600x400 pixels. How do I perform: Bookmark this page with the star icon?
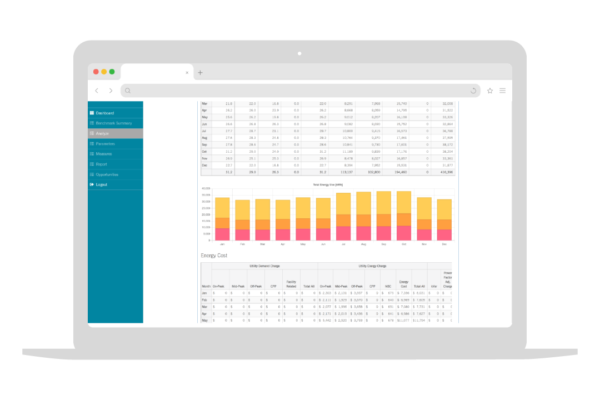pos(489,90)
